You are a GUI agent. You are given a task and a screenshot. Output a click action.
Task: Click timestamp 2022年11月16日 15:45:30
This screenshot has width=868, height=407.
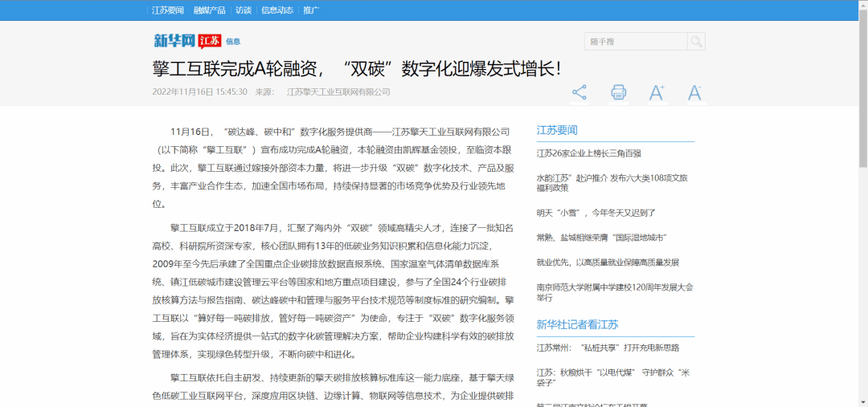point(200,92)
